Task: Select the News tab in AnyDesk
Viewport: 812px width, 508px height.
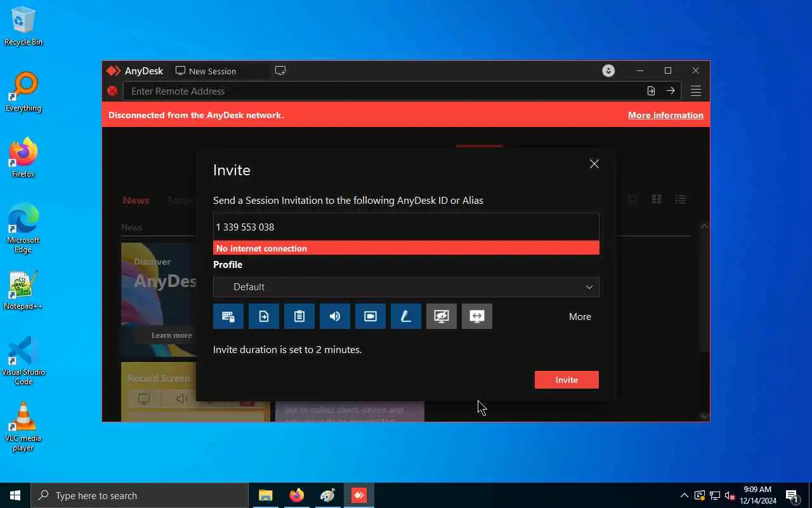Action: (136, 200)
